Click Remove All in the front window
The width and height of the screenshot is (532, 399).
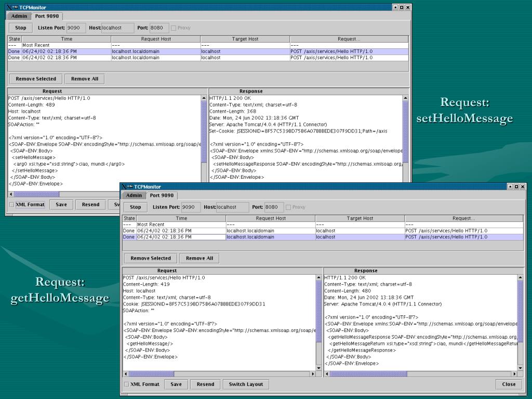(199, 258)
